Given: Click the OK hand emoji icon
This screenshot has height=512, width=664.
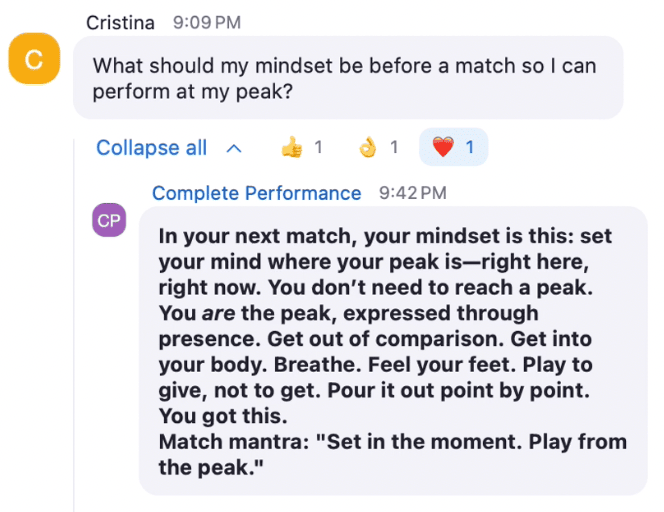Looking at the screenshot, I should [x=368, y=147].
